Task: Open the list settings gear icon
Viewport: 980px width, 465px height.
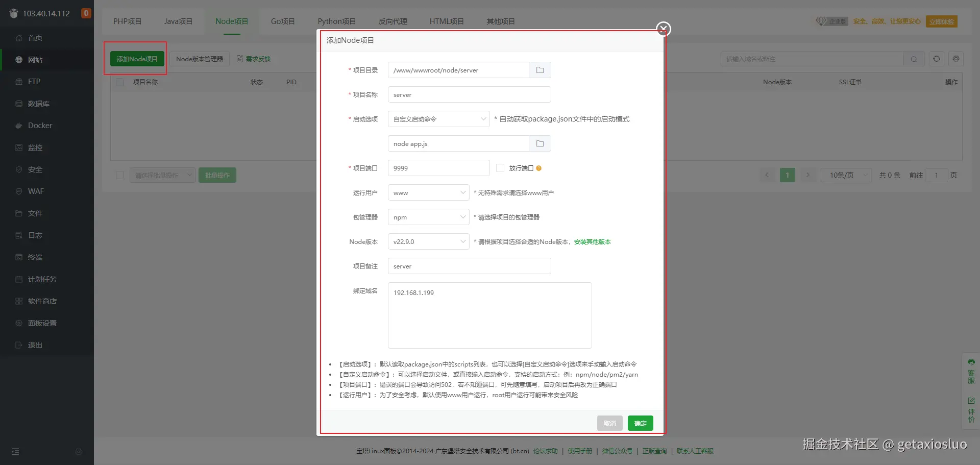Action: point(956,59)
